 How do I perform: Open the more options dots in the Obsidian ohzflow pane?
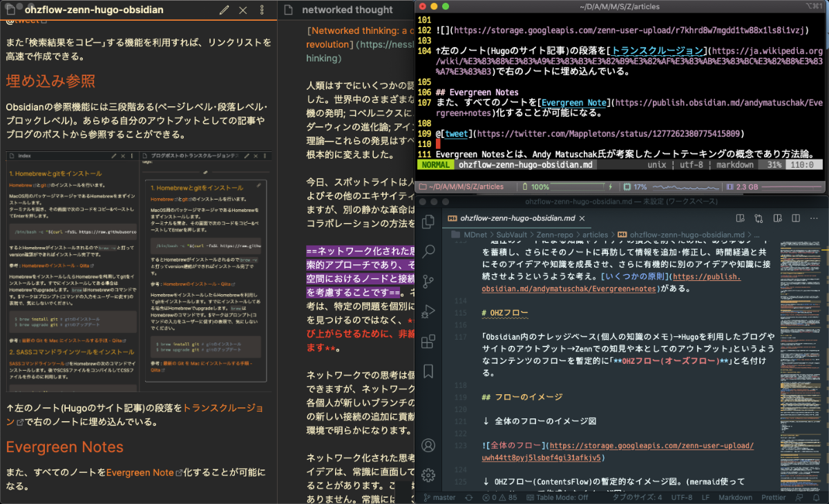[x=262, y=10]
